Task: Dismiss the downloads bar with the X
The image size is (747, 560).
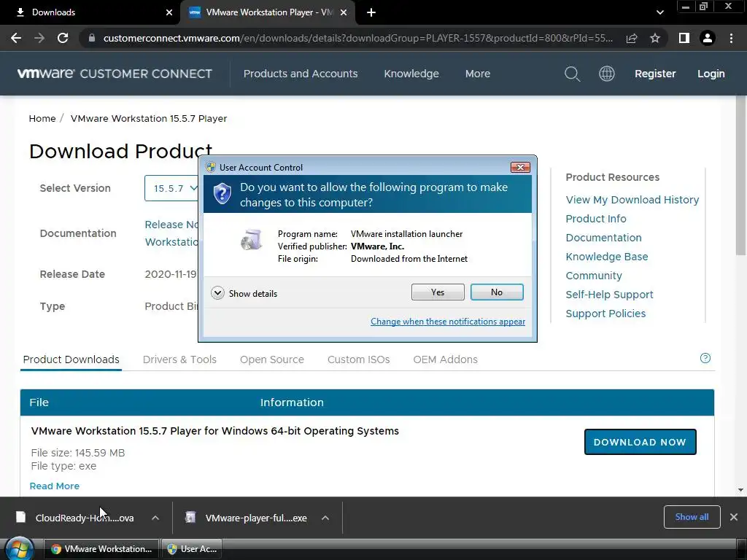Action: [734, 517]
